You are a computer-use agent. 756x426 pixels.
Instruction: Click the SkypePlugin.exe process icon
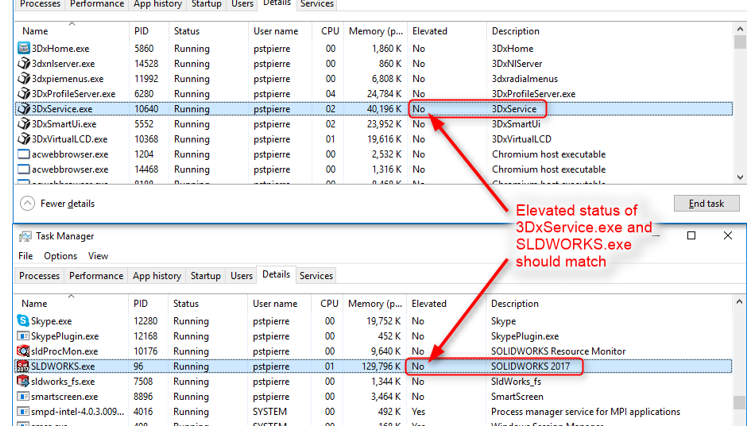pyautogui.click(x=23, y=336)
